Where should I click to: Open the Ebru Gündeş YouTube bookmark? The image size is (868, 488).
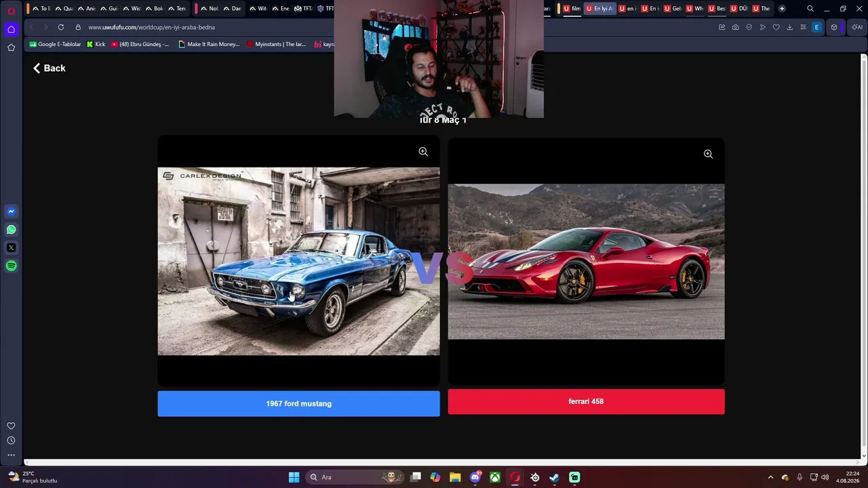pyautogui.click(x=140, y=44)
